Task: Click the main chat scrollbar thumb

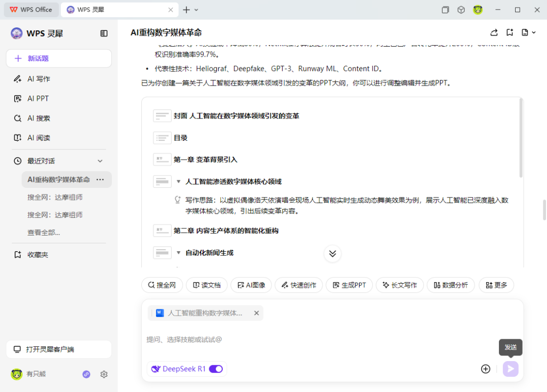Action: tap(544, 210)
